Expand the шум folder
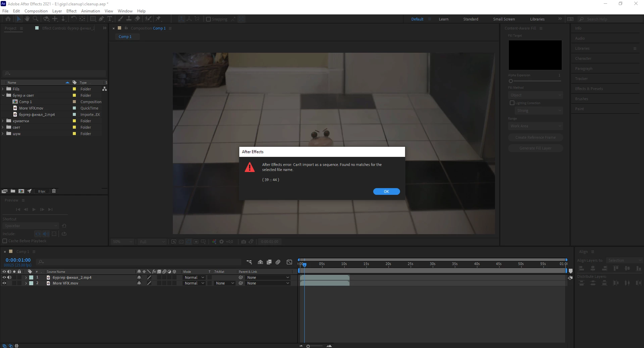The width and height of the screenshot is (644, 348). [x=3, y=134]
